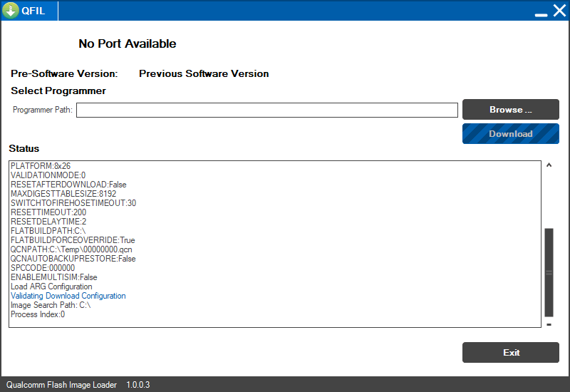570x392 pixels.
Task: Focus the Programmer Path input field
Action: [266, 110]
